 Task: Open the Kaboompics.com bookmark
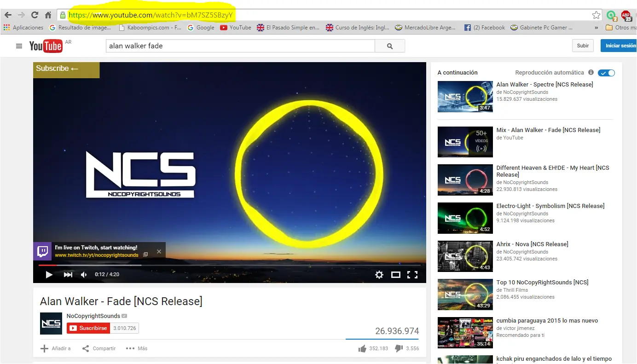pyautogui.click(x=150, y=28)
